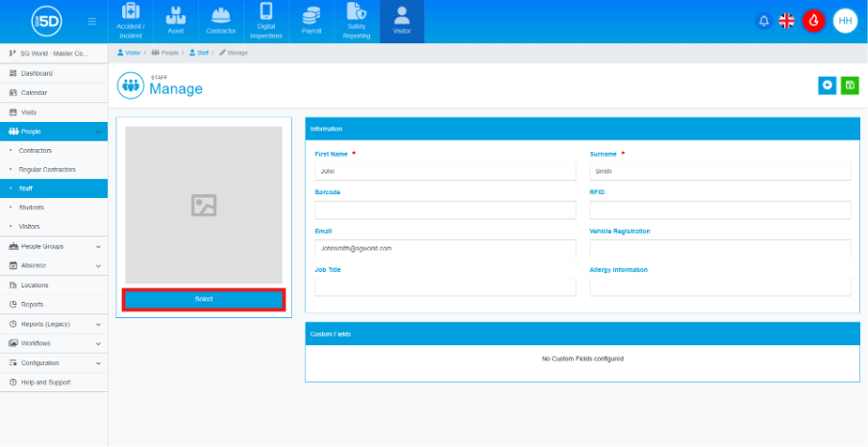868x447 pixels.
Task: Open Locations in the sidebar
Action: pyautogui.click(x=54, y=285)
